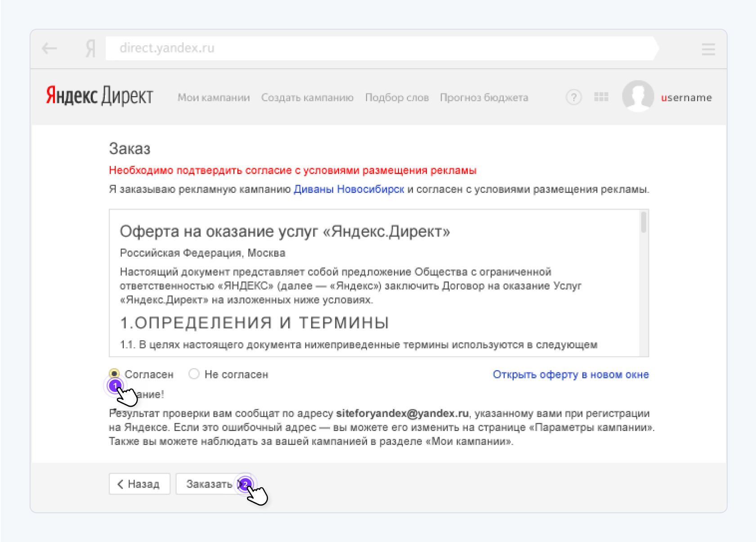The image size is (756, 542).
Task: Open the Мои кампании menu item
Action: click(x=214, y=98)
